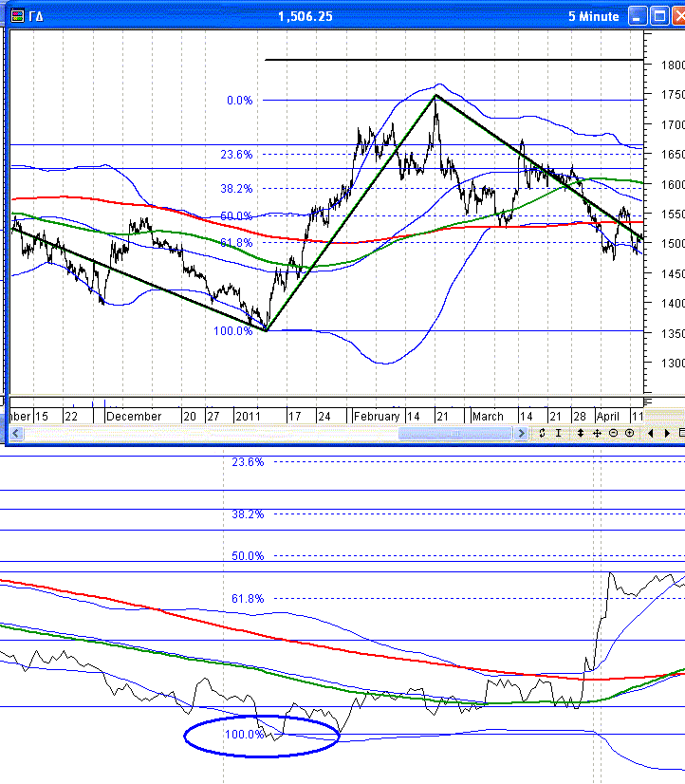Click the refresh/cycle arrows icon in bottom toolbar
The height and width of the screenshot is (784, 685).
point(542,433)
